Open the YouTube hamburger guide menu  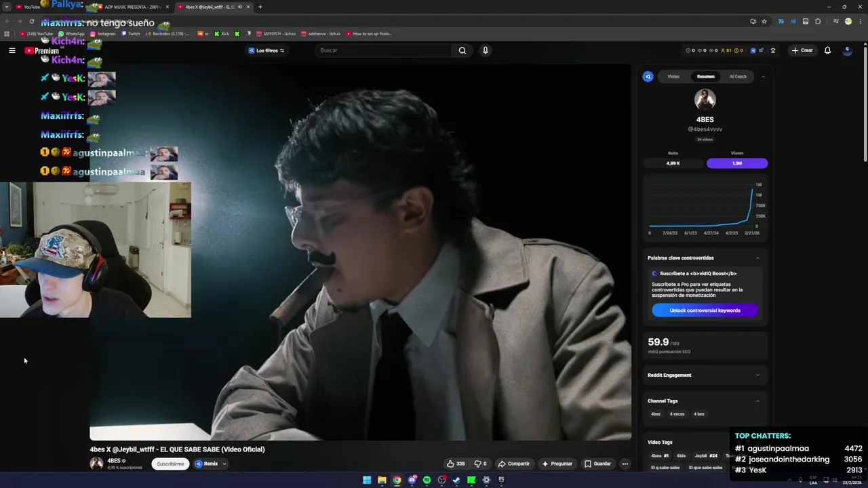[12, 50]
